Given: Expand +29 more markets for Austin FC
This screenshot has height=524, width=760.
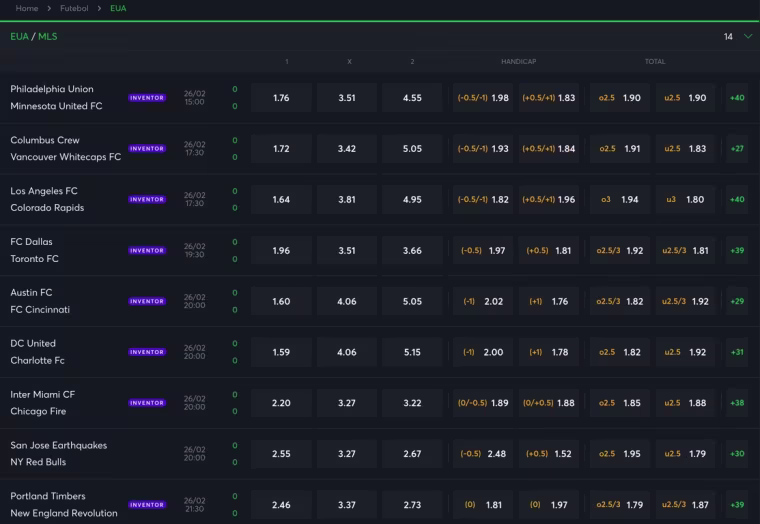Looking at the screenshot, I should click(737, 301).
